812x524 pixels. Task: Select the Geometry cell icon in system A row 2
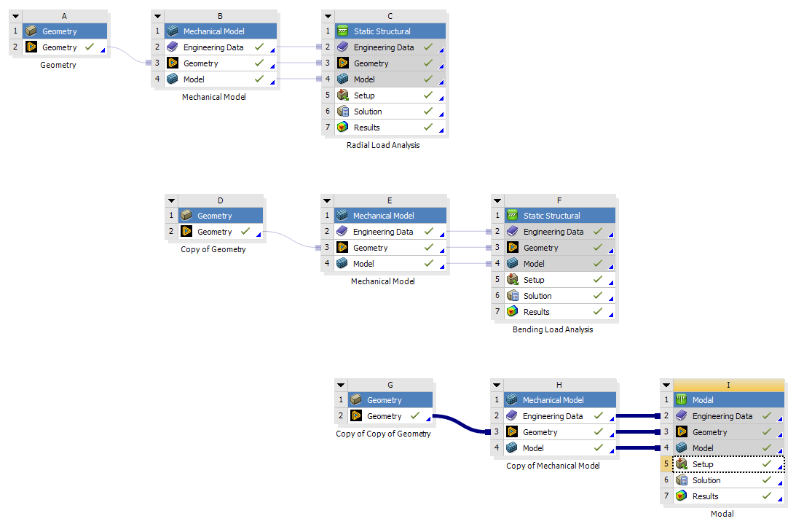tap(31, 47)
